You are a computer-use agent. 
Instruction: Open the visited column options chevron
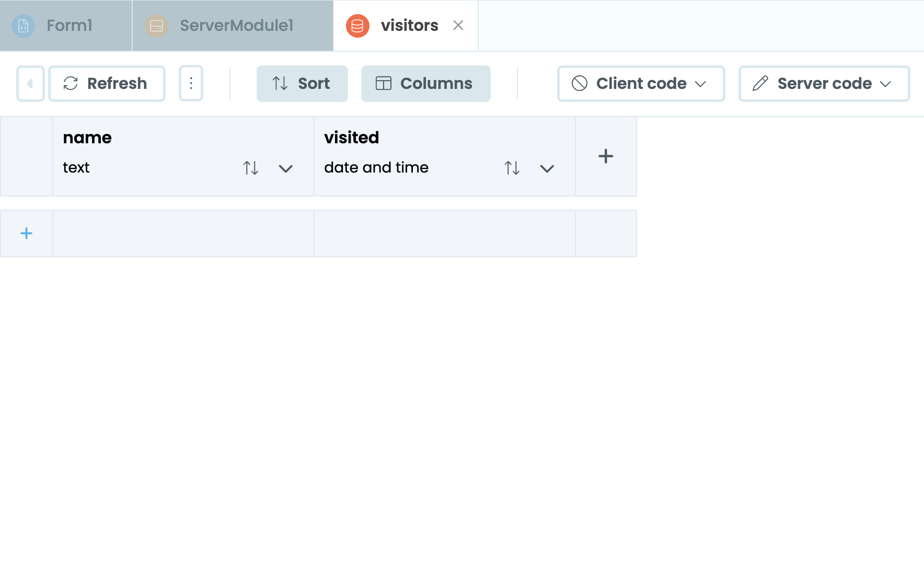[x=547, y=169]
